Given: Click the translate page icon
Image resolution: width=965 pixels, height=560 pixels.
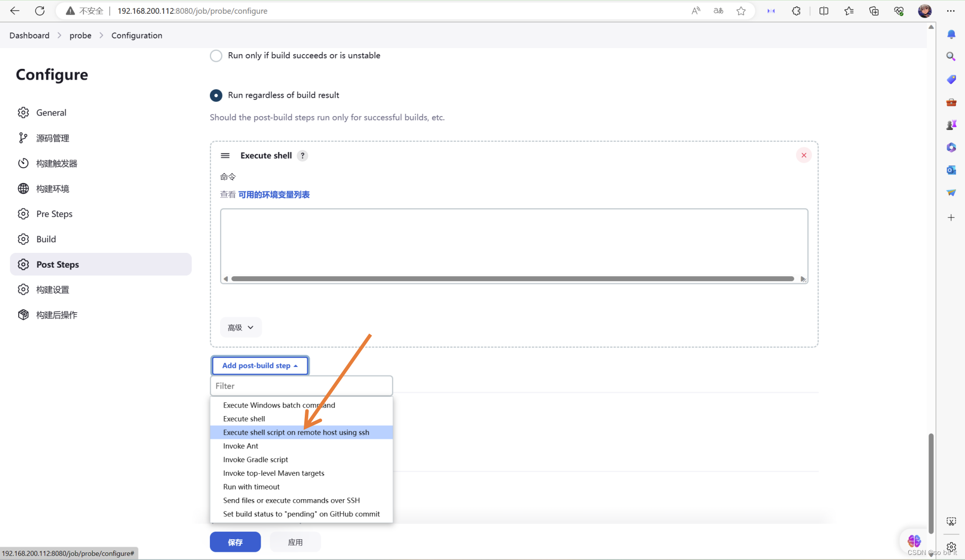Looking at the screenshot, I should [718, 11].
